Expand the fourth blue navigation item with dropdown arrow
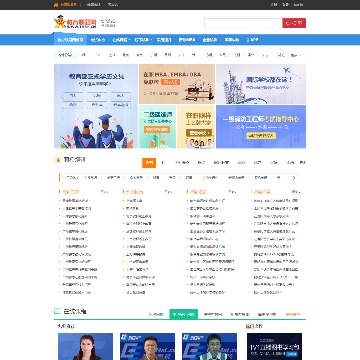This screenshot has height=360, width=360. [x=143, y=40]
